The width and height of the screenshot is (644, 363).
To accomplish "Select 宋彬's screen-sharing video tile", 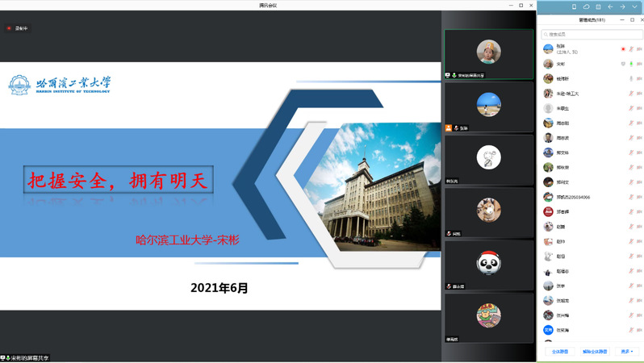I will (489, 54).
